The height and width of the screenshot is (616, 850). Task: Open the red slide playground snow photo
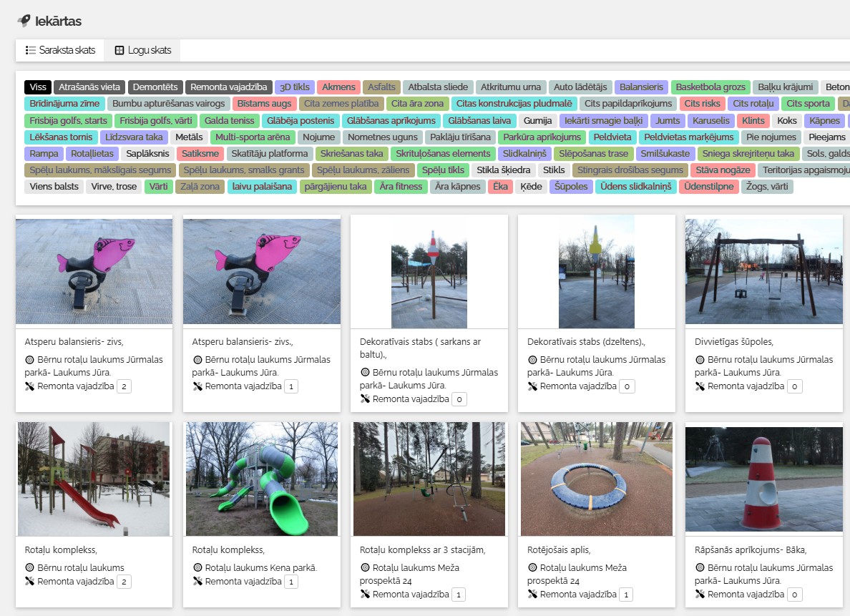pyautogui.click(x=94, y=479)
